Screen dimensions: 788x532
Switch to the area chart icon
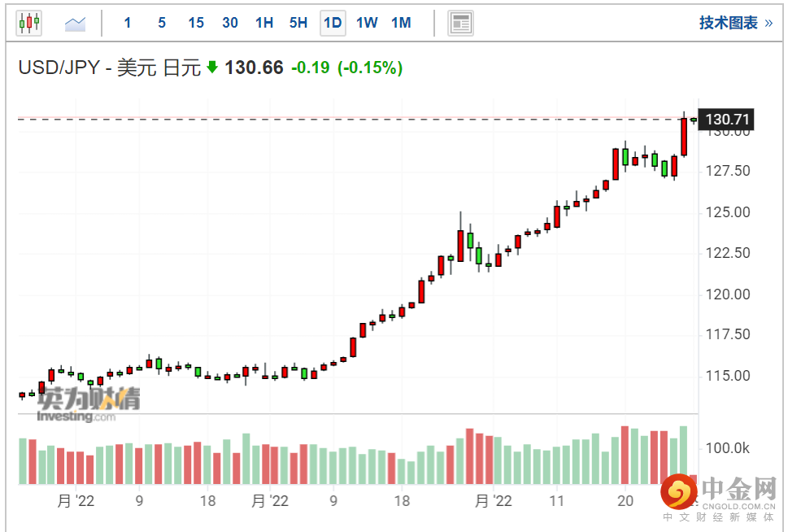75,23
